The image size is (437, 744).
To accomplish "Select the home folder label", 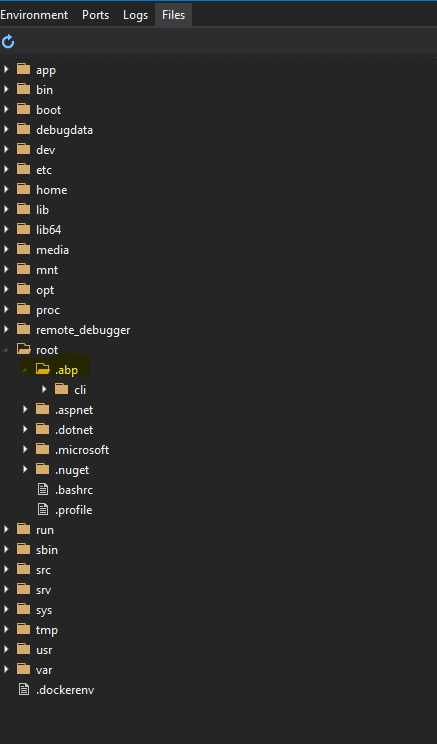I will click(52, 190).
